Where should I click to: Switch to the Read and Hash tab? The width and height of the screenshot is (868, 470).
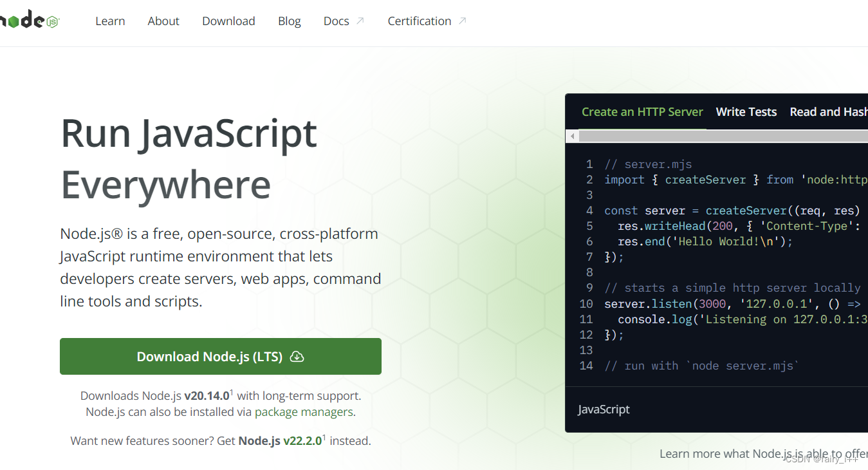click(828, 112)
